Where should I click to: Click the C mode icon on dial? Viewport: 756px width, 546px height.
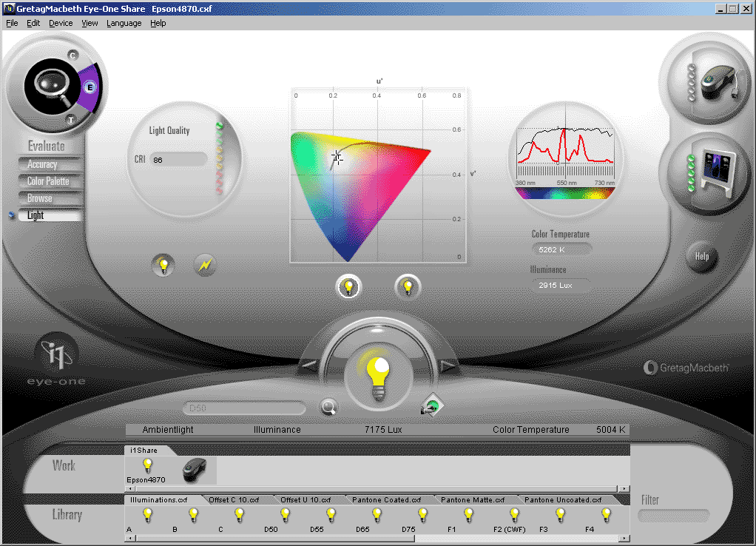tap(72, 55)
